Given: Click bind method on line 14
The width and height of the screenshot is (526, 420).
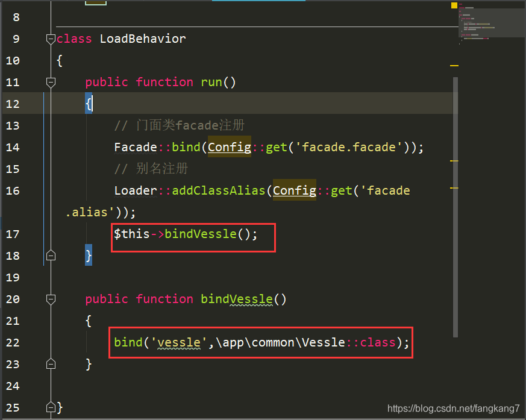Looking at the screenshot, I should pyautogui.click(x=186, y=147).
